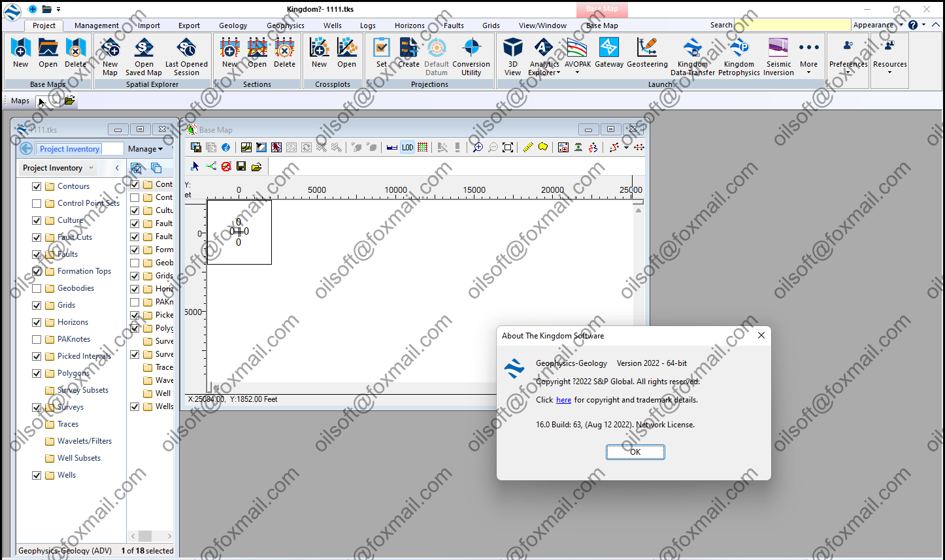Toggle the Fault Cuts checkbox

[37, 237]
